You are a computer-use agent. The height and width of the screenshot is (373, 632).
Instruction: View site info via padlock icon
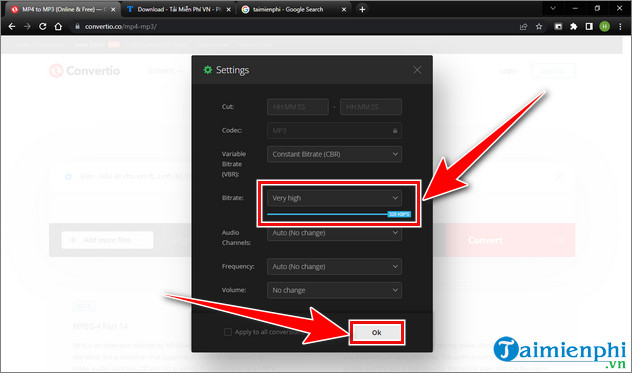pos(77,27)
